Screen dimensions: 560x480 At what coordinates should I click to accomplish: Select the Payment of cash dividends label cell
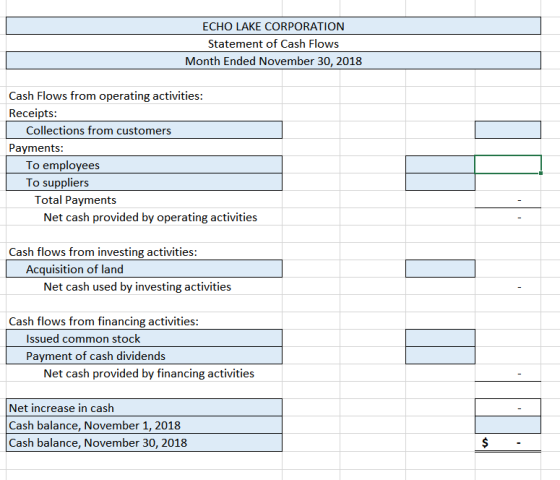pyautogui.click(x=144, y=356)
